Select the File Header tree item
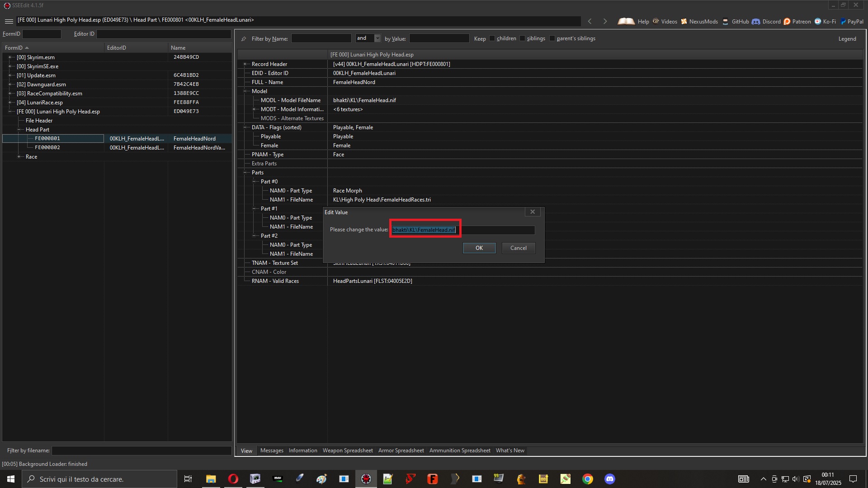The width and height of the screenshot is (868, 488). pos(39,121)
